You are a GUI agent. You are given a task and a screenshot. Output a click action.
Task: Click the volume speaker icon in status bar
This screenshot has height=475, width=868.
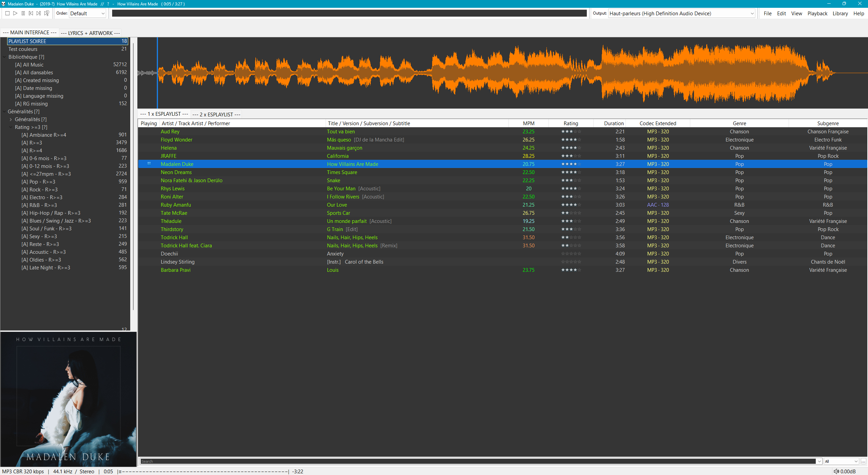coord(836,471)
